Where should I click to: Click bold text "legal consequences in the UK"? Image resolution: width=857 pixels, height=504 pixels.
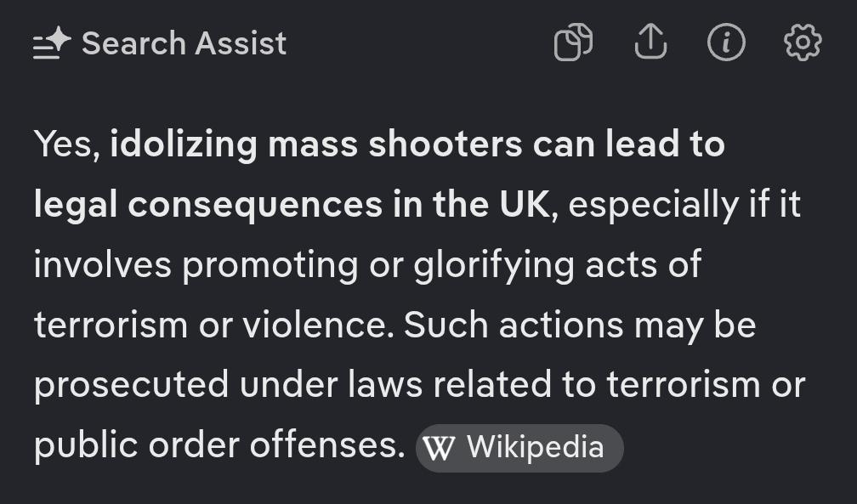(x=292, y=205)
